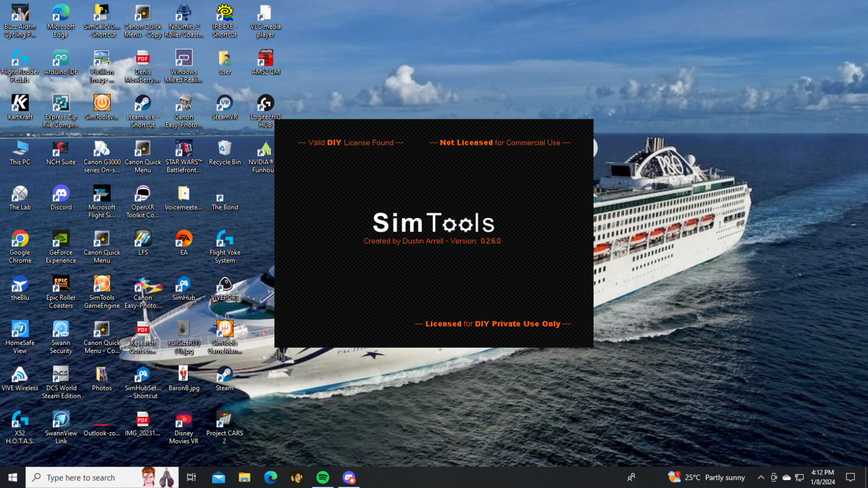This screenshot has width=868, height=488.
Task: Open the theBlu desktop icon
Action: (20, 288)
